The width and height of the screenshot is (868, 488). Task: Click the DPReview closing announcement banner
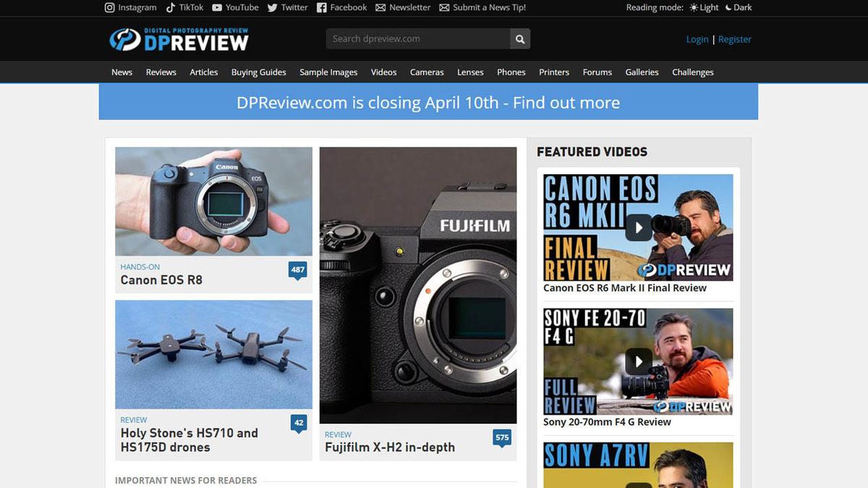click(428, 103)
